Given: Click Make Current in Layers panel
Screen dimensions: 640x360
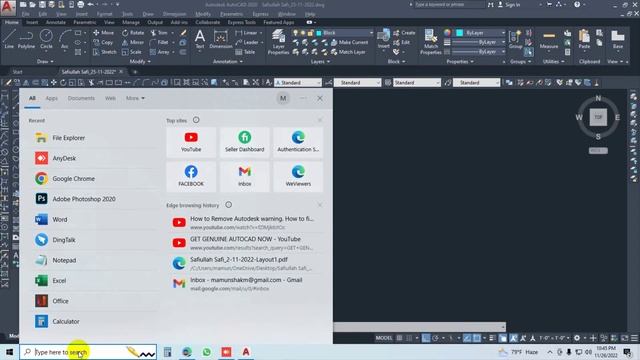Looking at the screenshot, I should pos(349,42).
